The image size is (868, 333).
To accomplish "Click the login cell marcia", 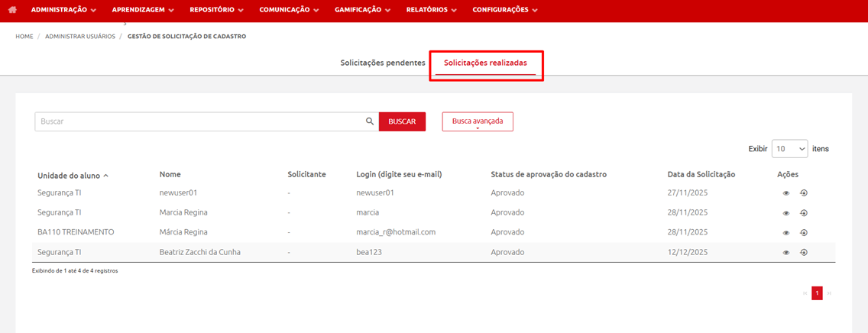I will click(368, 213).
